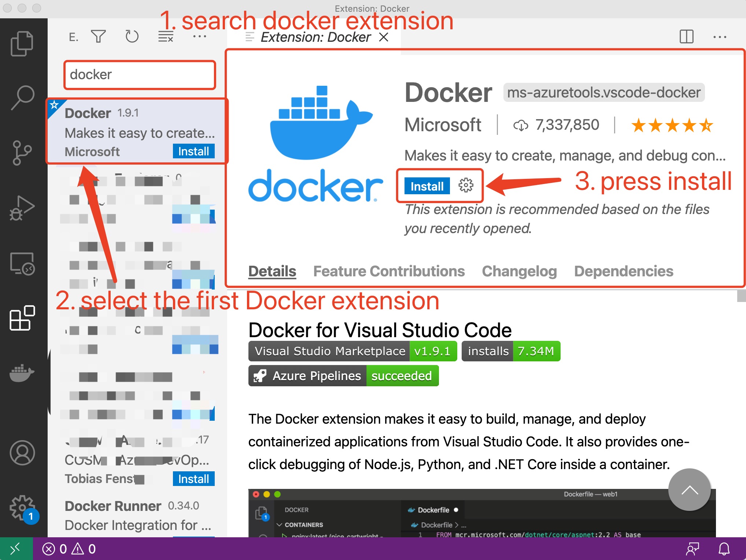The height and width of the screenshot is (560, 746).
Task: Close the Extension: Docker tab
Action: (384, 37)
